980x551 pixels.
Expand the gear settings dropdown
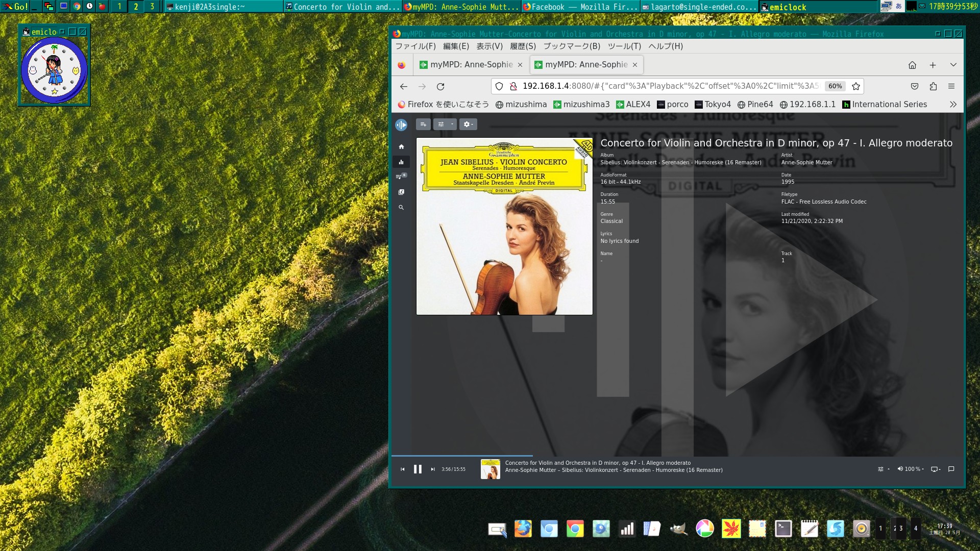tap(468, 124)
